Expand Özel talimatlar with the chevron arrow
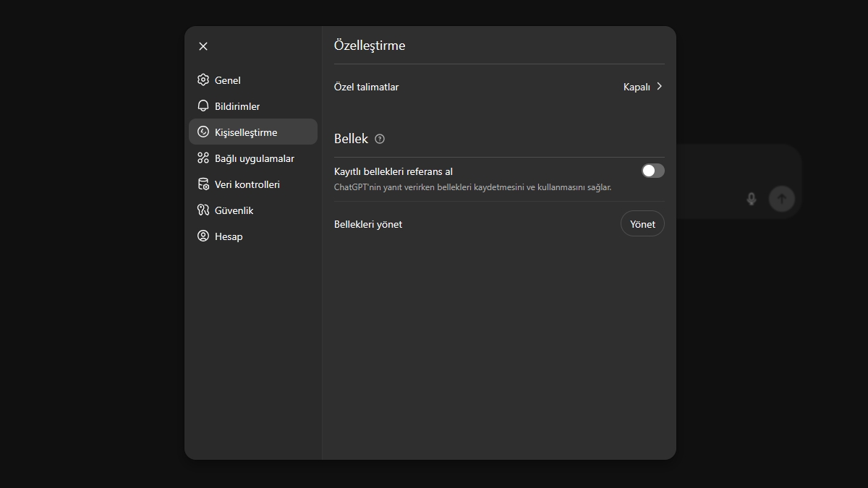The height and width of the screenshot is (488, 868). point(659,87)
